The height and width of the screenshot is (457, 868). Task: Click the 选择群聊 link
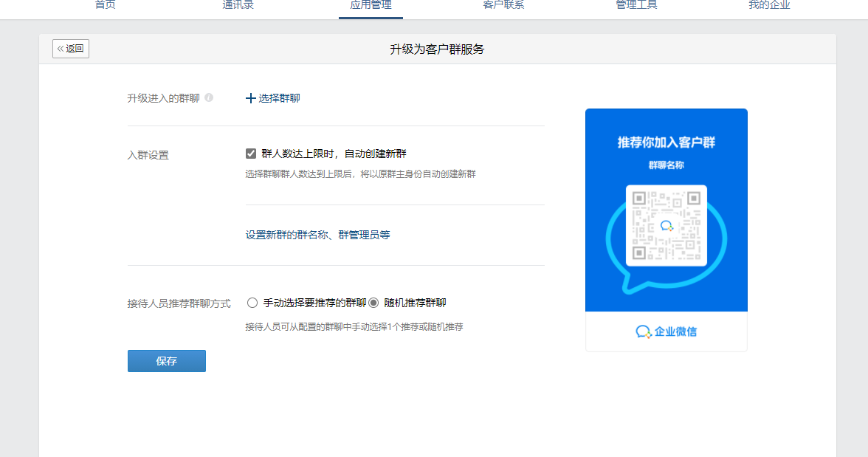(x=273, y=98)
